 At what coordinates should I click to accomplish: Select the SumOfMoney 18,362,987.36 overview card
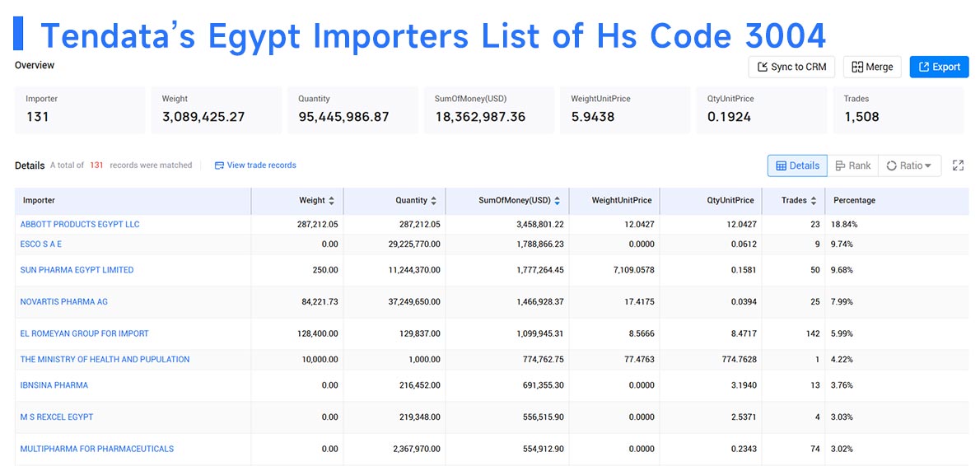click(x=488, y=110)
